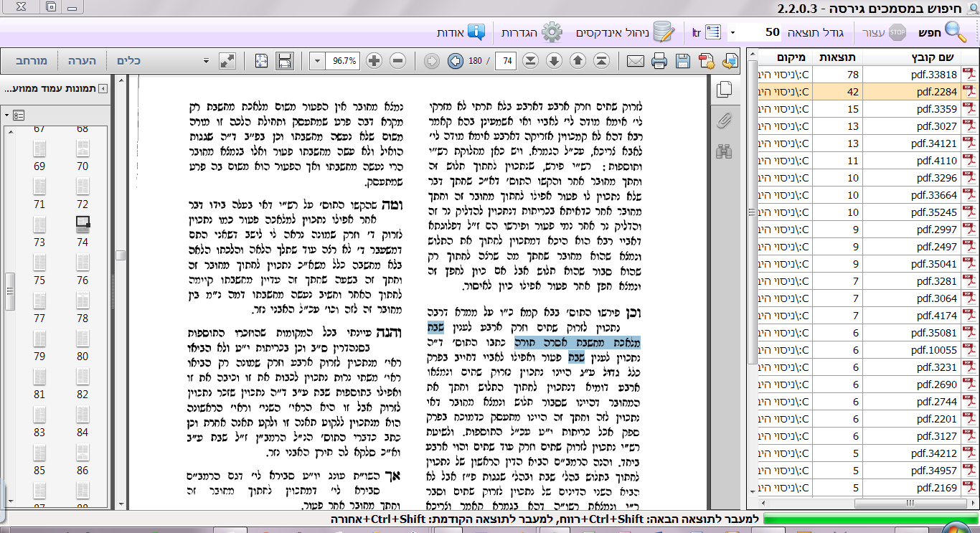Click the email envelope icon in PDF toolbar
This screenshot has width=980, height=533.
coord(636,61)
